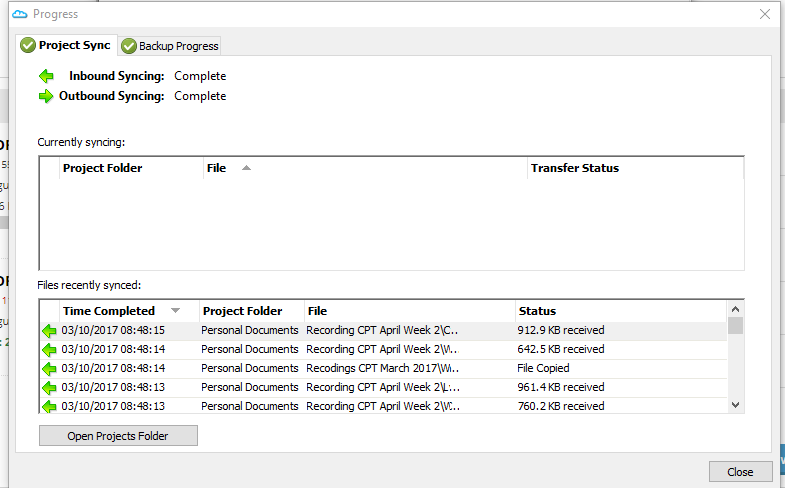Click the green Outbound Syncing arrow icon

coord(46,96)
